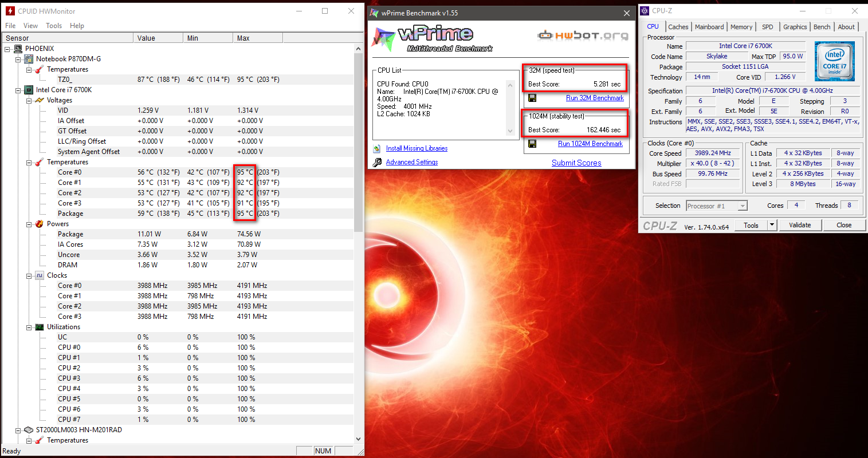
Task: Click the Validate button in CPU-Z
Action: point(800,225)
